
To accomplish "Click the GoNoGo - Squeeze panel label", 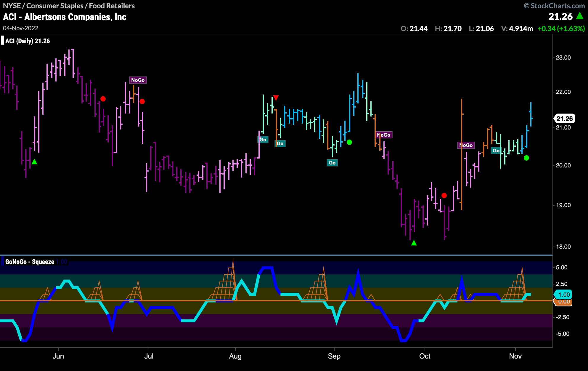I will [x=30, y=262].
